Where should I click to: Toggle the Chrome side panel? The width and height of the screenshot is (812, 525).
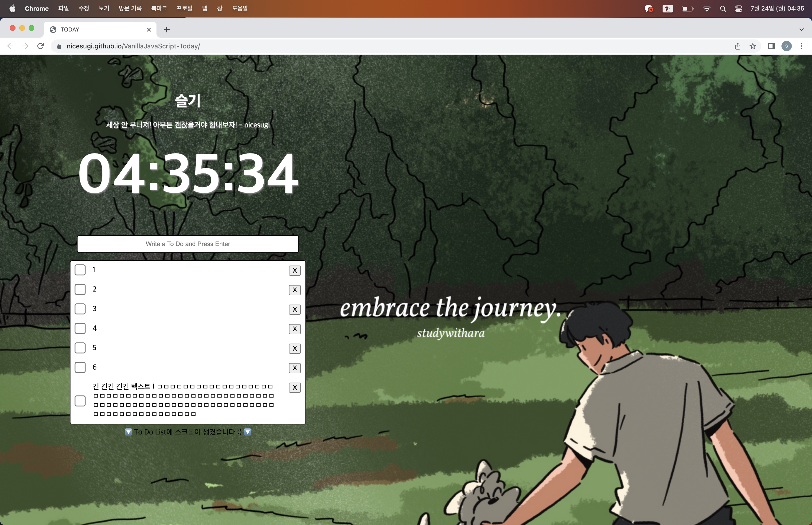(x=771, y=46)
